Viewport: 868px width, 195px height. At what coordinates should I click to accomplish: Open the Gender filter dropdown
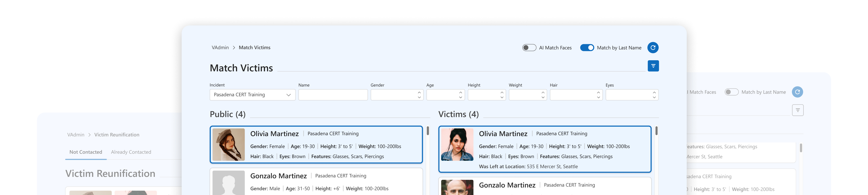397,95
